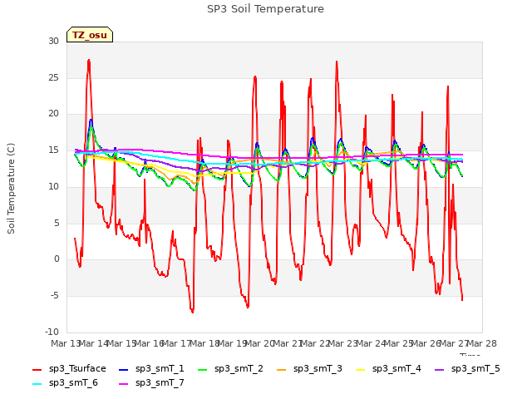Click the Mar 18 x-axis date label
532x399 pixels.
coord(204,343)
